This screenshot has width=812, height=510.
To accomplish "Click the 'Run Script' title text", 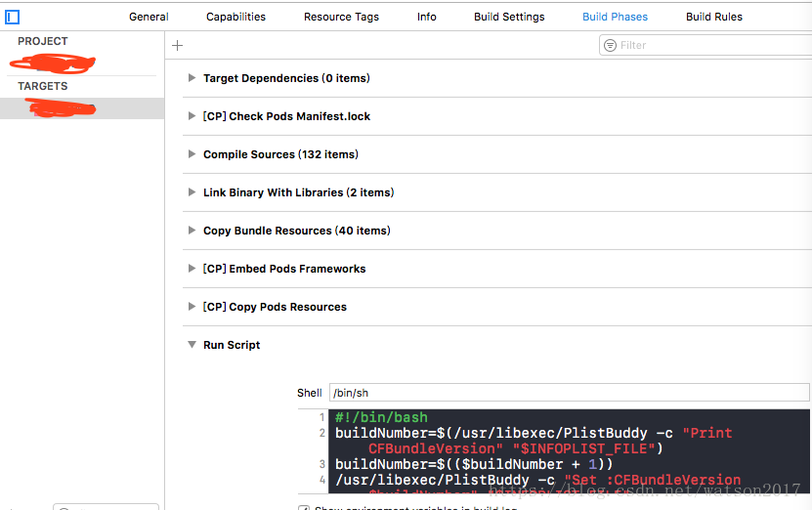I will (x=232, y=345).
